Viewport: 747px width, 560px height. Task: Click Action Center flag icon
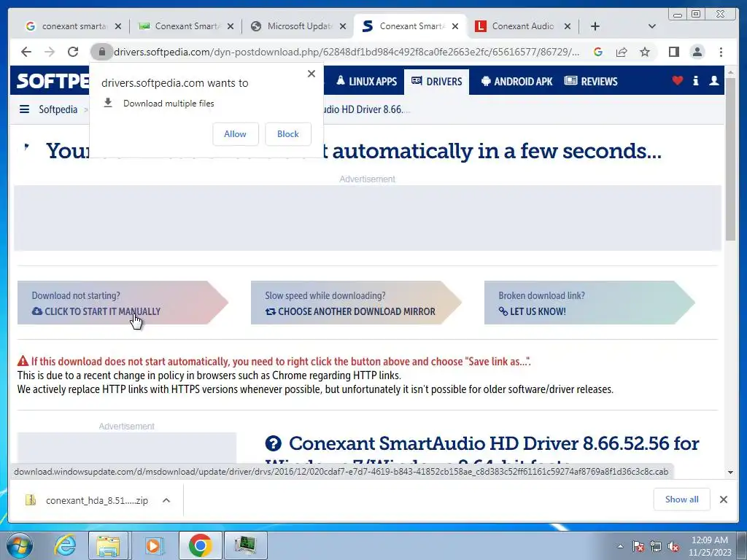coord(638,546)
